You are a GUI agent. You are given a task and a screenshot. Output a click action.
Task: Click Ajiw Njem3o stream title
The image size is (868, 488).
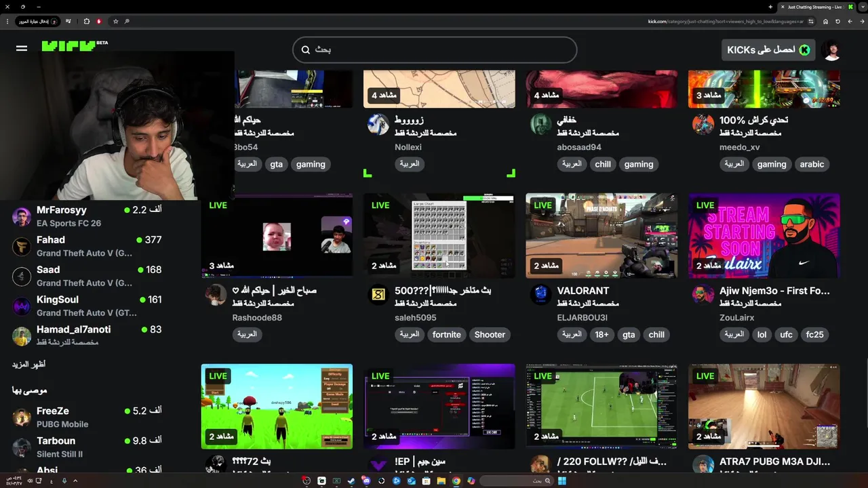[x=774, y=290]
